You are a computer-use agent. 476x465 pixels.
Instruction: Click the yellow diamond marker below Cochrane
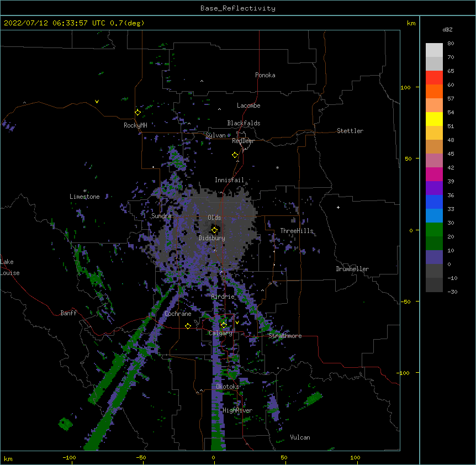188,326
